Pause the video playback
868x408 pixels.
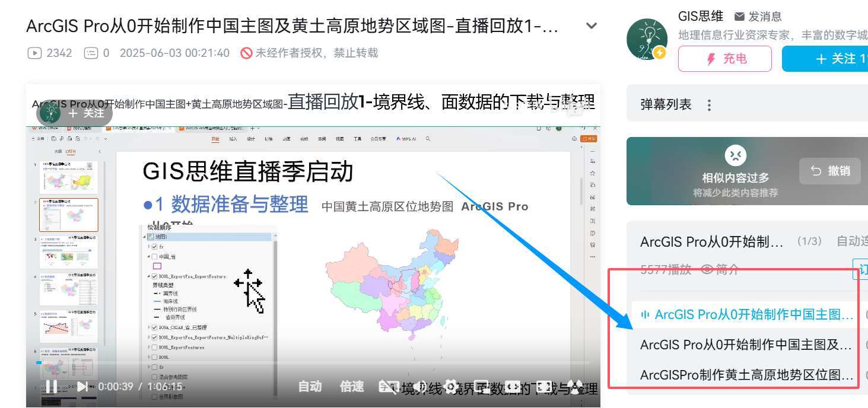[52, 387]
